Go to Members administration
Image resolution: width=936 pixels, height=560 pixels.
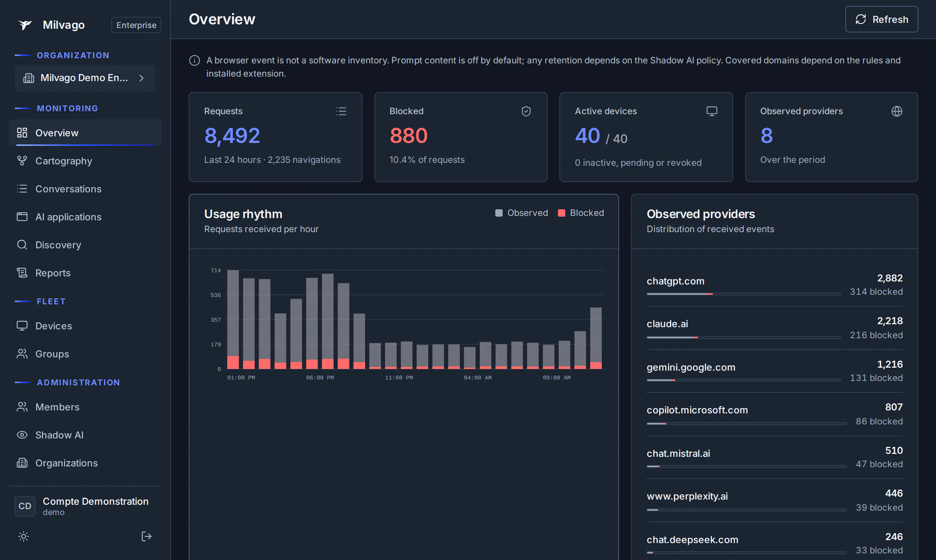(x=85, y=407)
